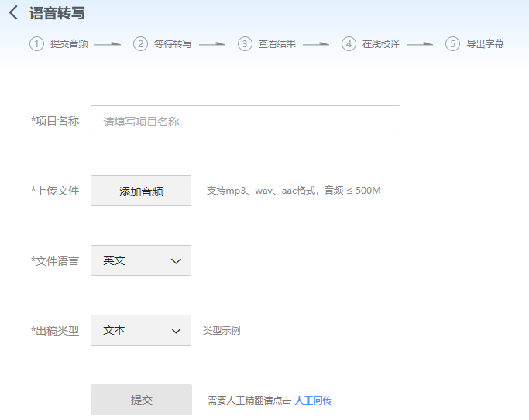The width and height of the screenshot is (529, 420).
Task: Select the 等待转写 step label
Action: (x=173, y=44)
